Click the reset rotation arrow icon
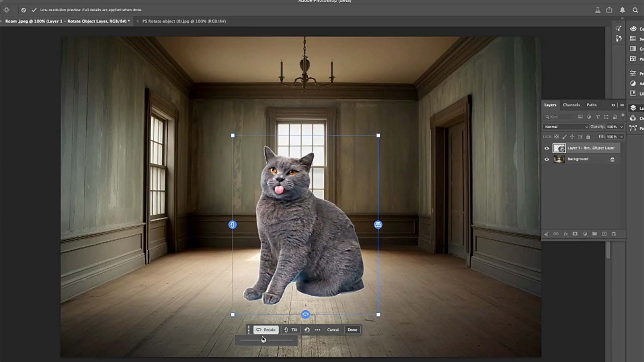The height and width of the screenshot is (362, 644). click(x=307, y=330)
